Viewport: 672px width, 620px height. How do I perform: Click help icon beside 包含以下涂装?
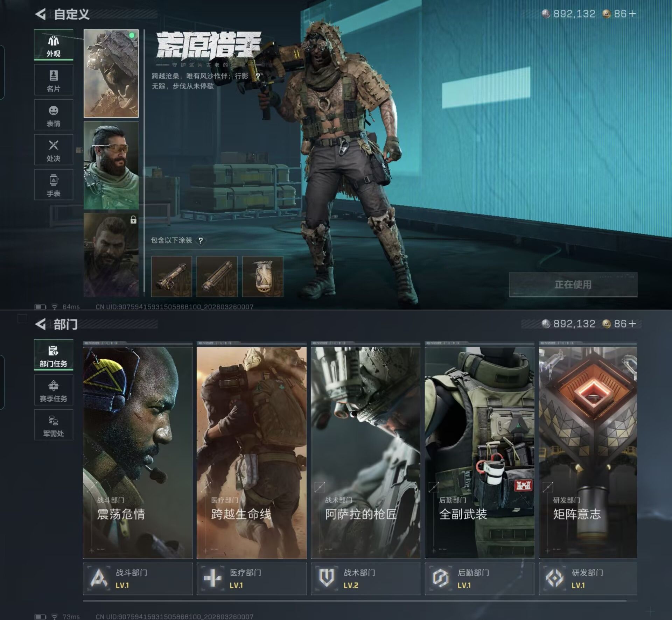[201, 241]
